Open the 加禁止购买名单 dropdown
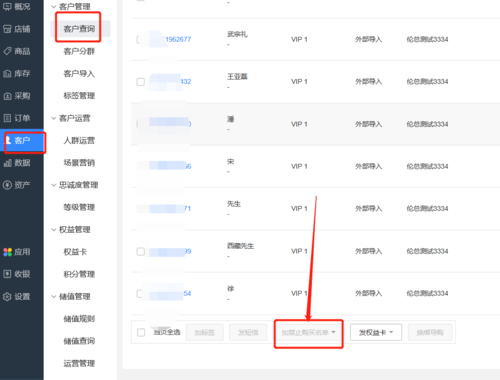This screenshot has height=380, width=500. pyautogui.click(x=308, y=332)
